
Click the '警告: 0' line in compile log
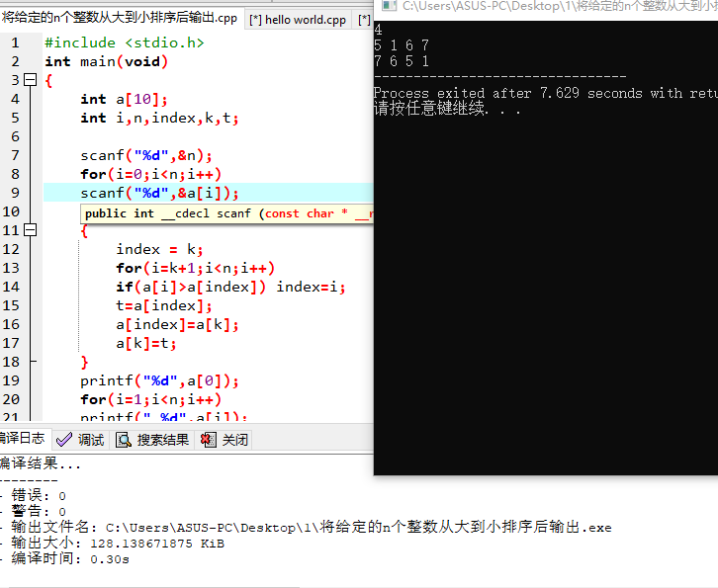click(x=39, y=511)
